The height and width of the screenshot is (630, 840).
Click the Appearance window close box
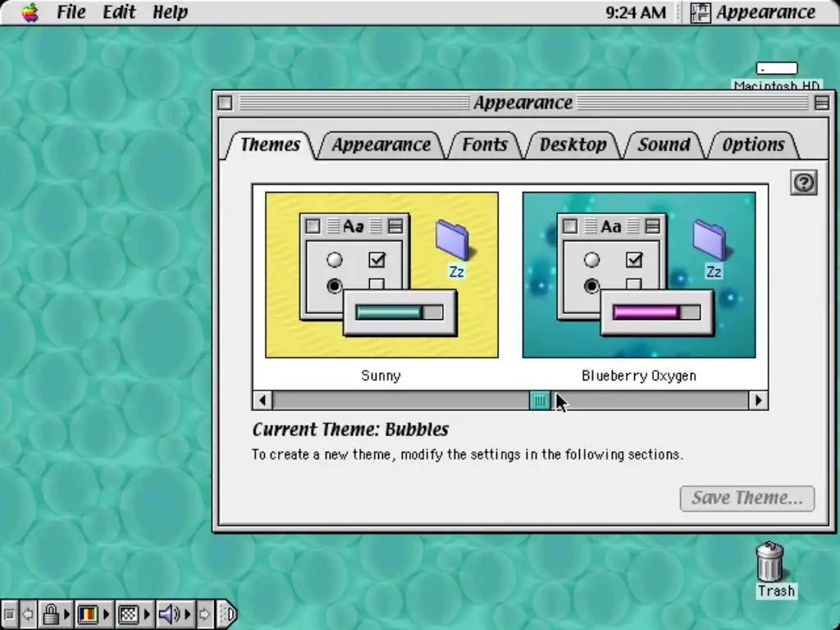pyautogui.click(x=225, y=103)
